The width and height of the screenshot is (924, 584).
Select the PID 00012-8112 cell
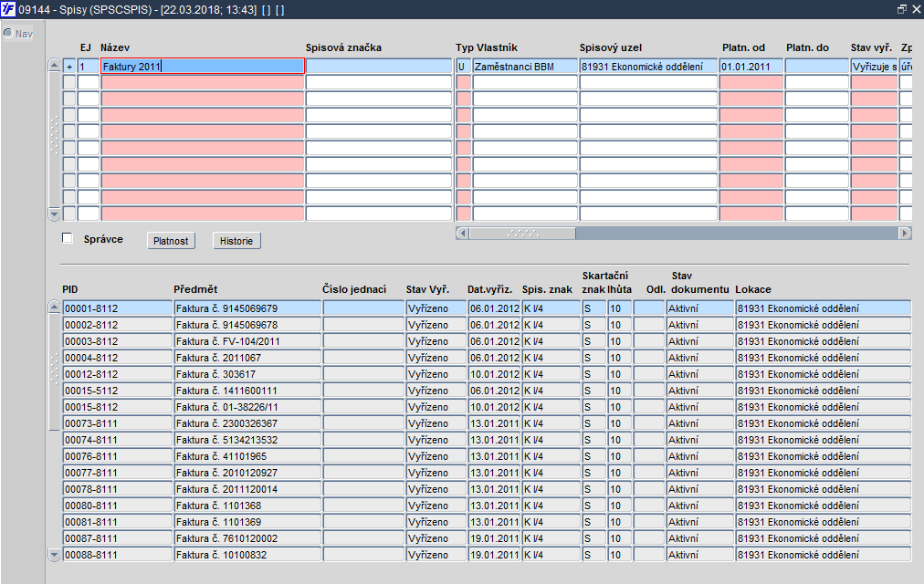tap(118, 374)
